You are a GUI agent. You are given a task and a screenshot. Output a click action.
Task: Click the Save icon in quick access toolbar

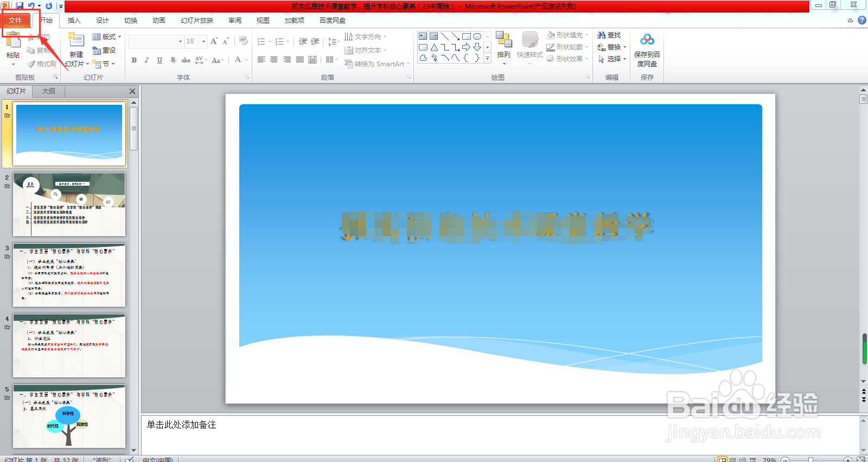click(x=20, y=6)
